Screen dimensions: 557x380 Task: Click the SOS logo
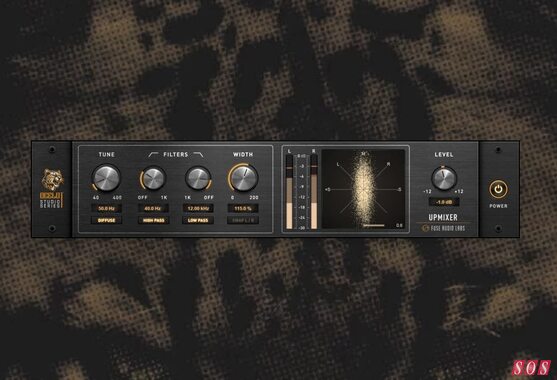[531, 368]
